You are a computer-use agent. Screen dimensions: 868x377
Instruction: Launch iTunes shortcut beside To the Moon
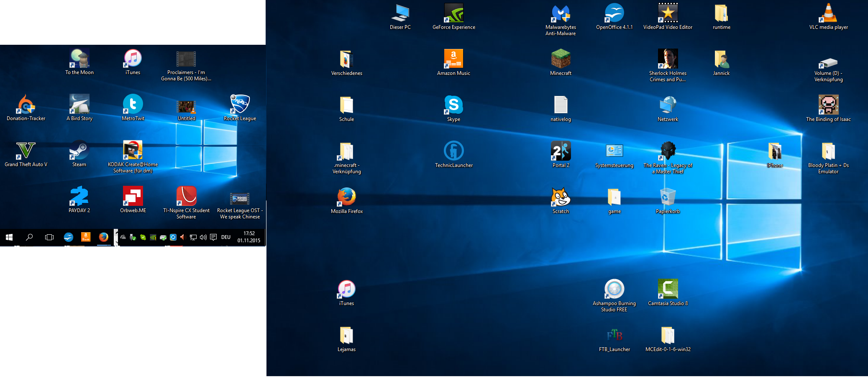pyautogui.click(x=133, y=62)
